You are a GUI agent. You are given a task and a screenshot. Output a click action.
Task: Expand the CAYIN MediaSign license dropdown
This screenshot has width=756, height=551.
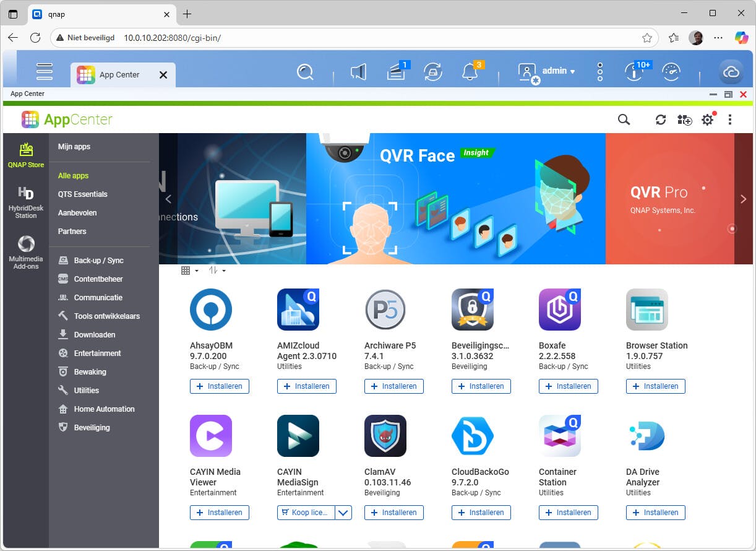[345, 513]
